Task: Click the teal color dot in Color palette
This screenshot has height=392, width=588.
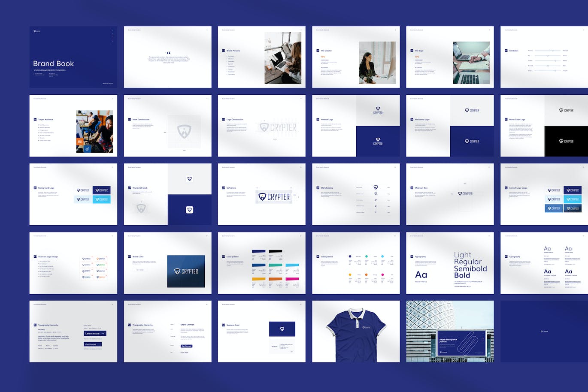Action: pos(366,256)
